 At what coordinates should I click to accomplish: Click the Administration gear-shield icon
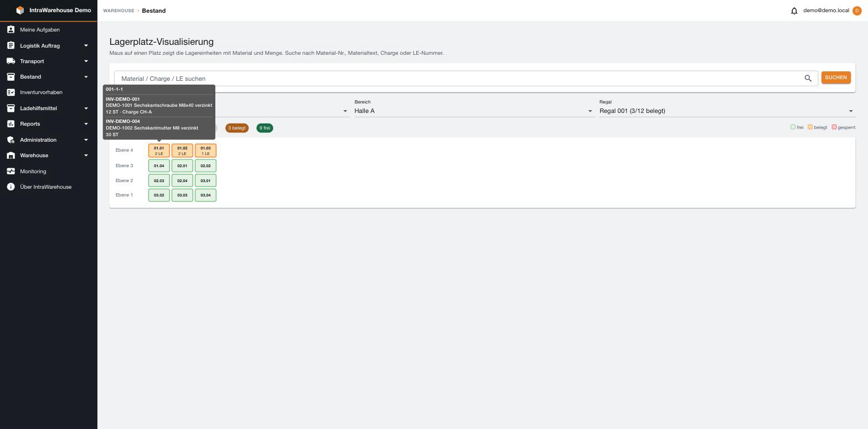point(11,140)
